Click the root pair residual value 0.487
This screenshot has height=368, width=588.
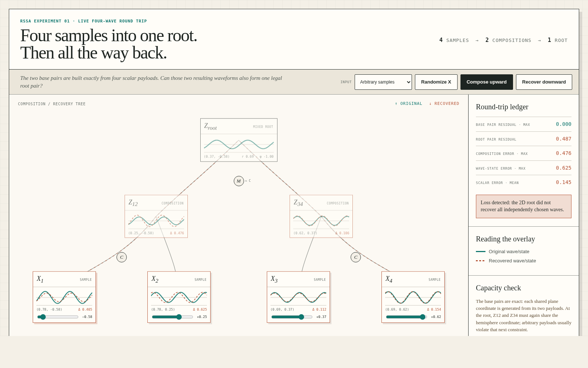pos(563,139)
